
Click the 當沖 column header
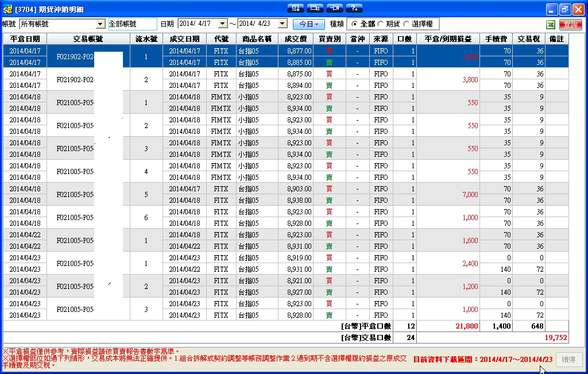357,39
